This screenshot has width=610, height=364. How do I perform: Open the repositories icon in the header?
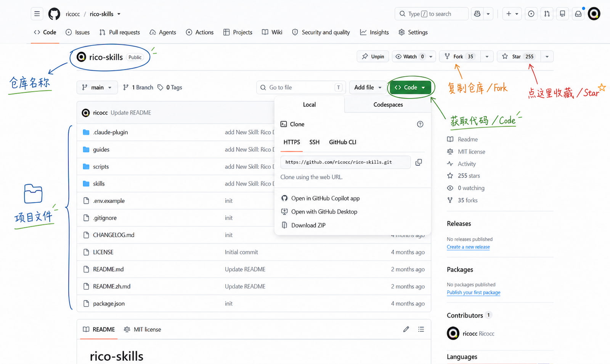[562, 14]
